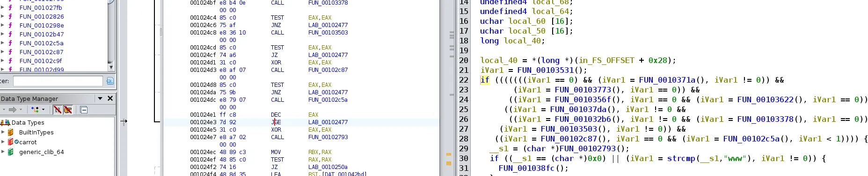The width and height of the screenshot is (868, 176).
Task: Open forward navigation history dropdown arrow
Action: [x=21, y=110]
